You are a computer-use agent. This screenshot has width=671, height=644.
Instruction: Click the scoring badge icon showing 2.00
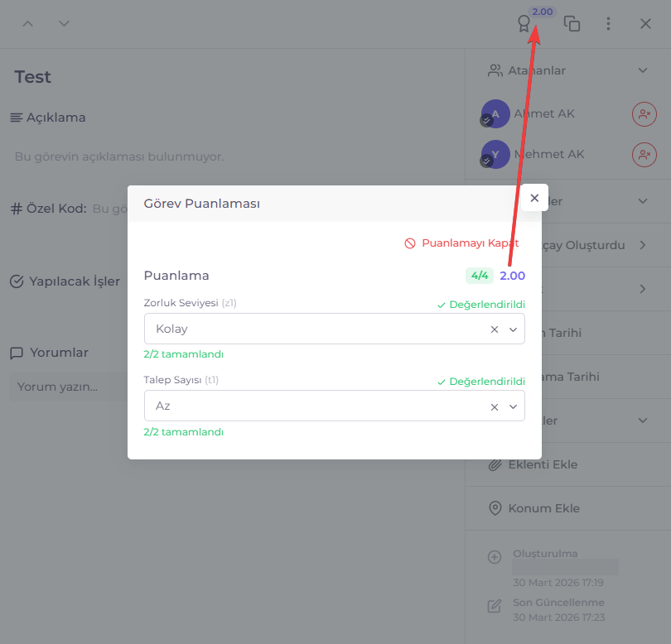[x=524, y=24]
